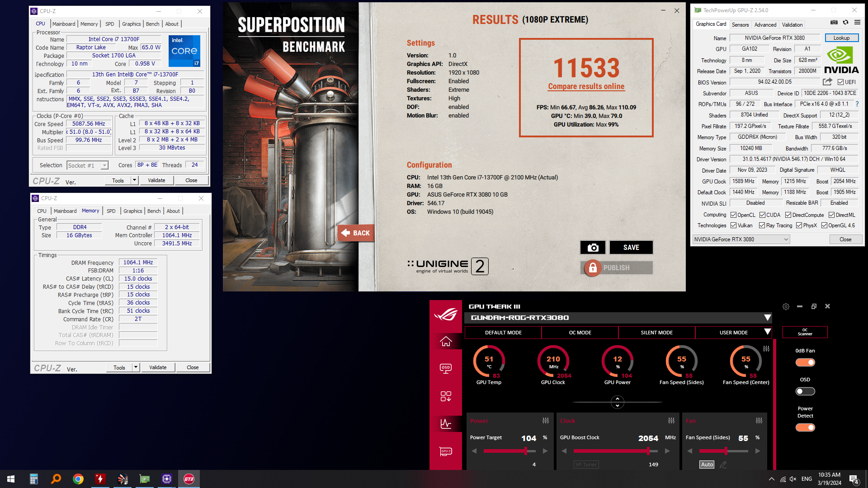
Task: Open Tools dropdown arrow in lower CPU-Z
Action: (136, 367)
